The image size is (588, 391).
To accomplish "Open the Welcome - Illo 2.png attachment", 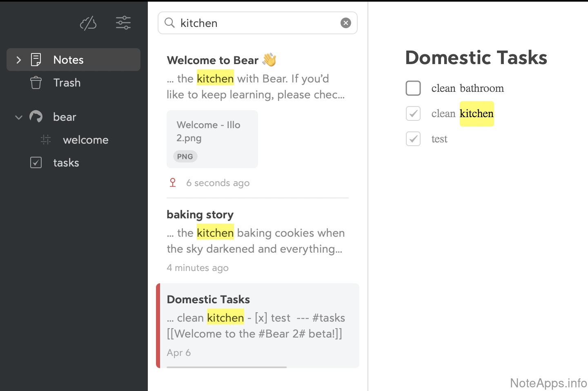I will pyautogui.click(x=212, y=139).
